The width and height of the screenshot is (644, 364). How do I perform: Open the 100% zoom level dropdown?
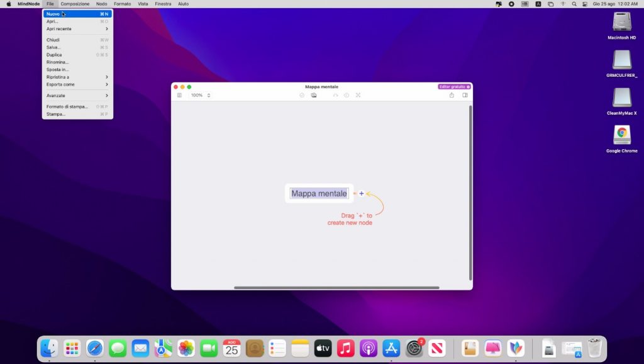click(201, 95)
